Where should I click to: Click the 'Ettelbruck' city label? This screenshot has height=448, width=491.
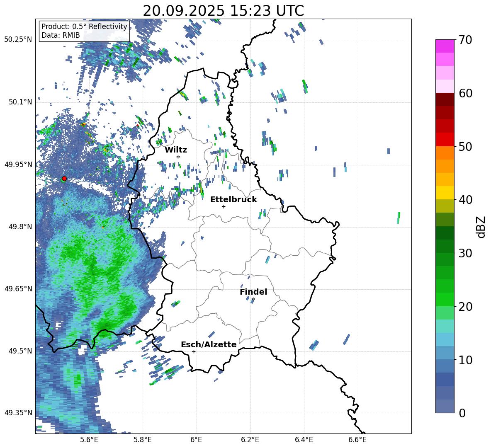[233, 200]
